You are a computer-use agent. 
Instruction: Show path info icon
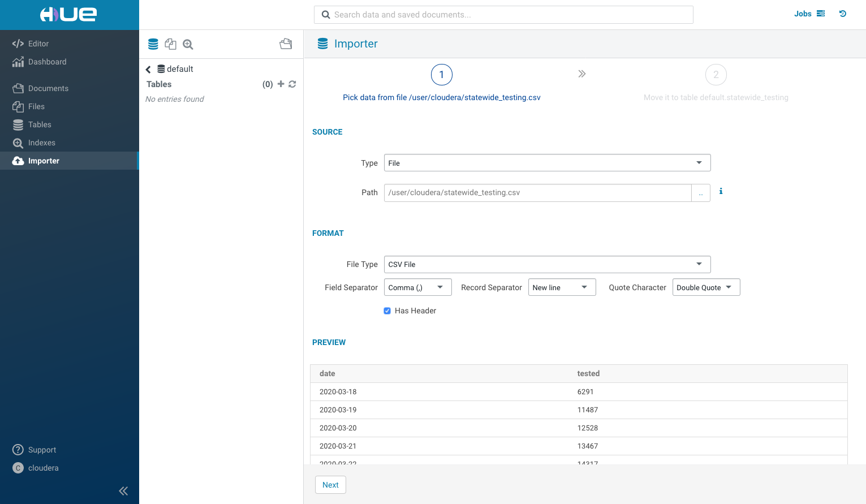point(721,191)
